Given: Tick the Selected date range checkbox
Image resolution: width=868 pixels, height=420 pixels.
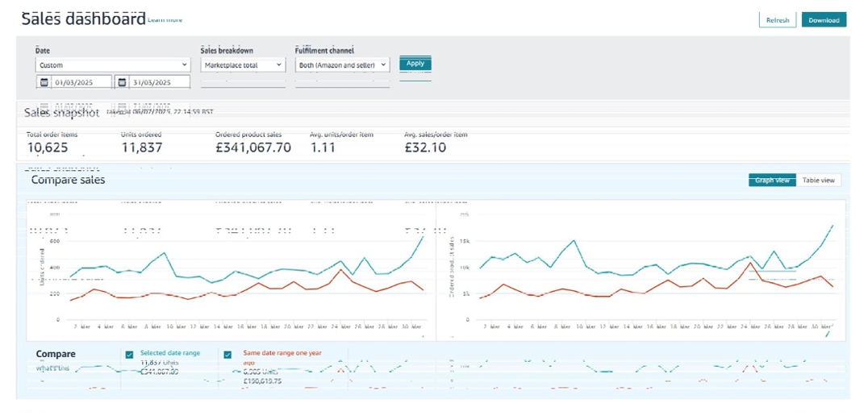Looking at the screenshot, I should pyautogui.click(x=129, y=354).
